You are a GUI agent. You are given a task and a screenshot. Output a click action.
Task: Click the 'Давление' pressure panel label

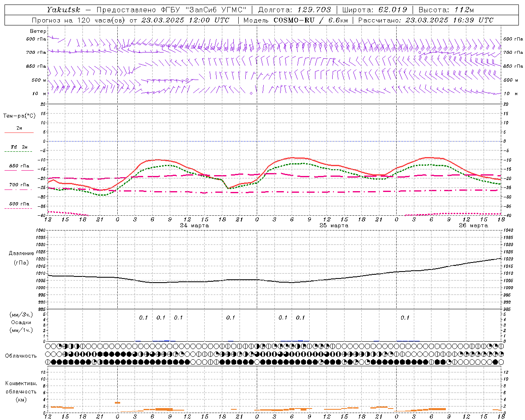(x=21, y=253)
